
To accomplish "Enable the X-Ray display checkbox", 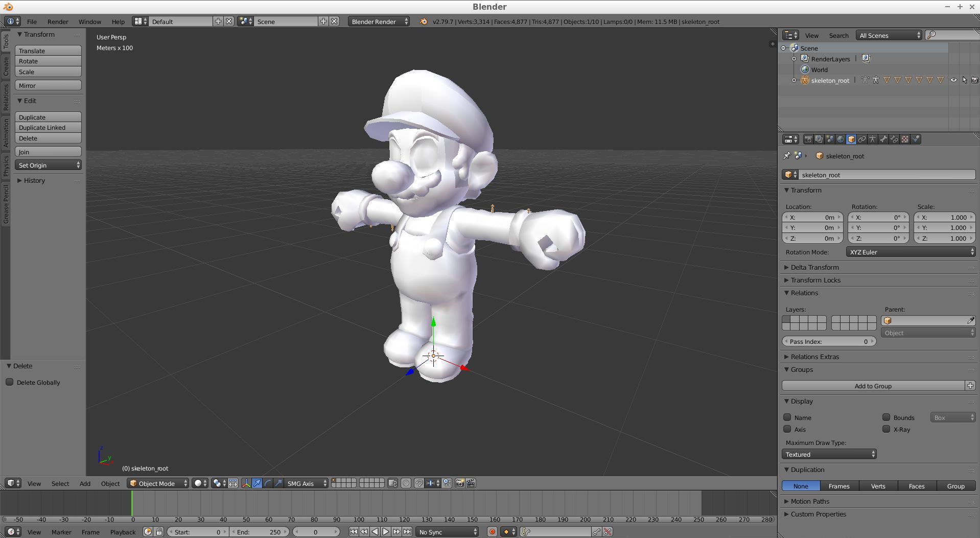I will (886, 429).
